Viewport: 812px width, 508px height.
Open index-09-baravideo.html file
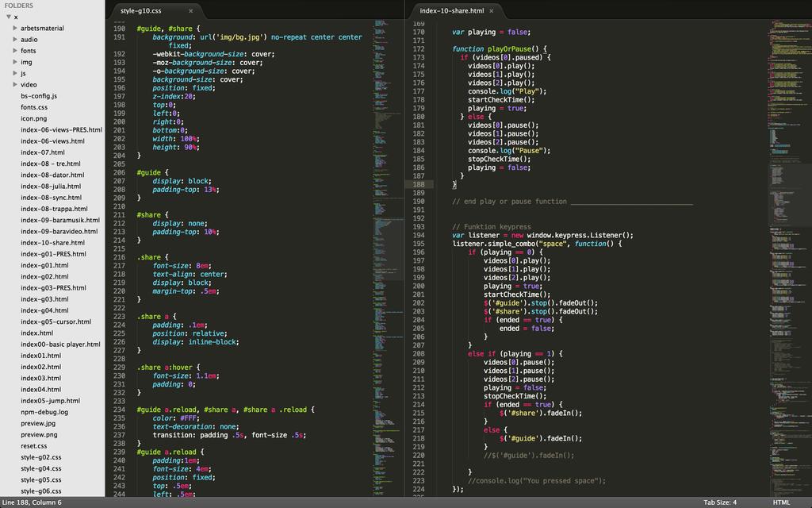click(x=59, y=232)
